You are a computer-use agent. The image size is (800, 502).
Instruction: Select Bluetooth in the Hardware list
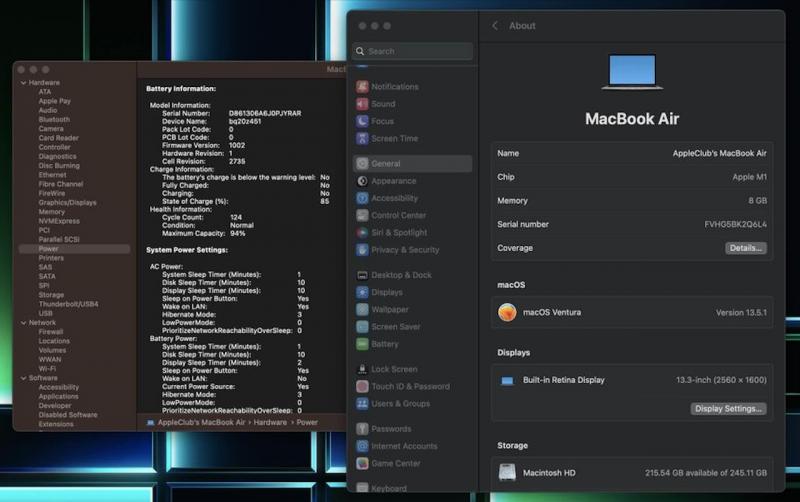[x=54, y=119]
